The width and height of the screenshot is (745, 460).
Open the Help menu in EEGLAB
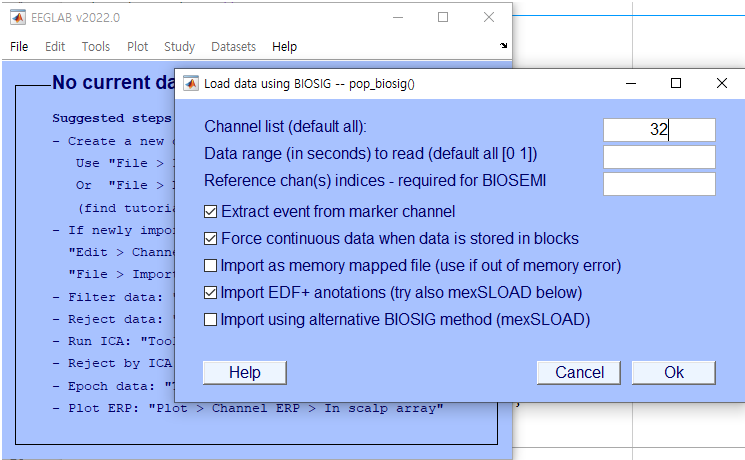point(284,47)
